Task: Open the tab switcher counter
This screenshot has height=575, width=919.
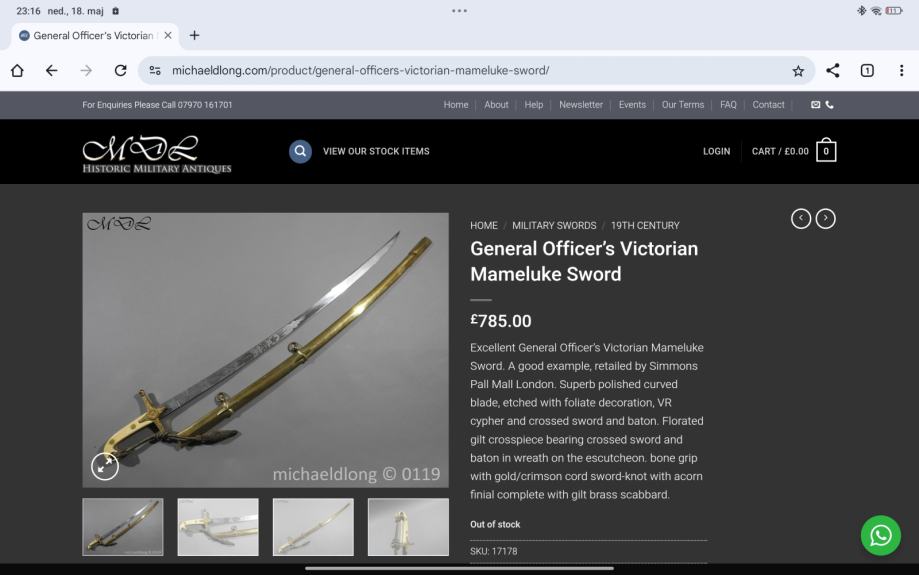Action: click(867, 70)
